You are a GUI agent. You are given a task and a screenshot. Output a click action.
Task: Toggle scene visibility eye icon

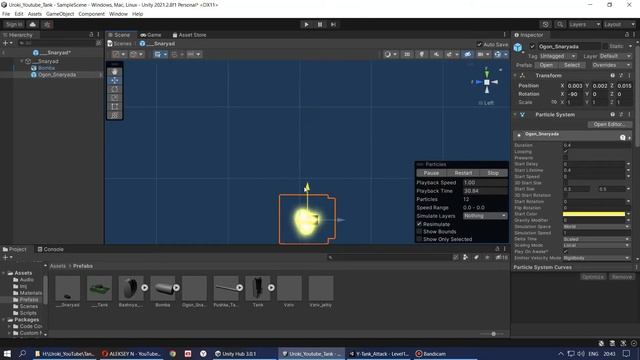(x=468, y=54)
